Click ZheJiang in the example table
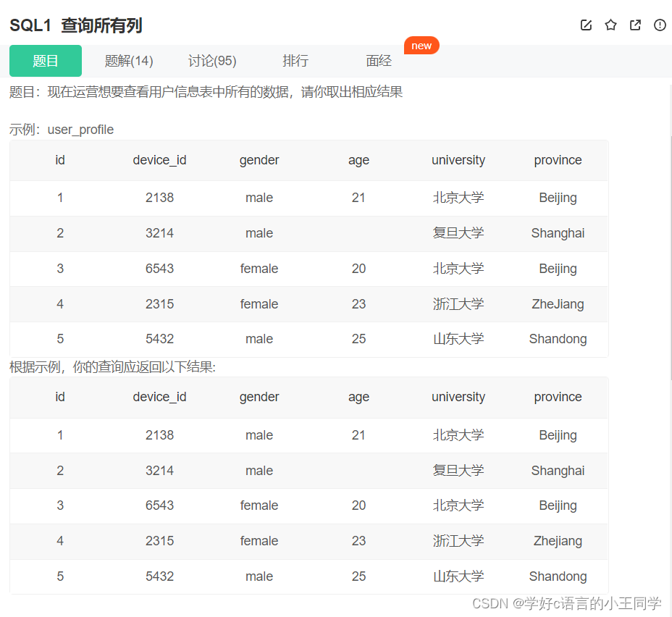Viewport: 672px width, 617px height. pyautogui.click(x=558, y=304)
